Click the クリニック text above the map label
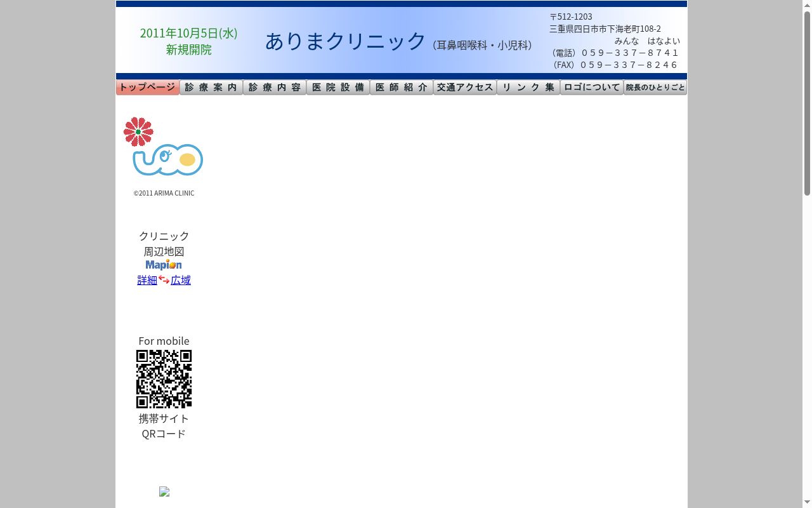Image resolution: width=812 pixels, height=508 pixels. [164, 236]
